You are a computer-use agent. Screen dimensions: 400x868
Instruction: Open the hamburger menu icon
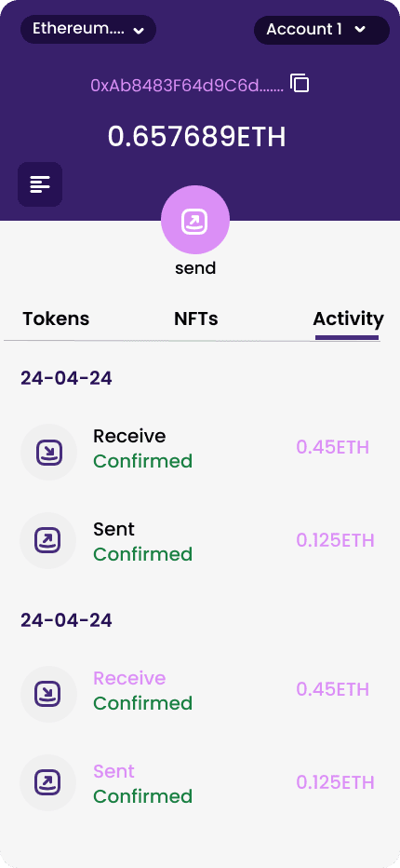[40, 184]
